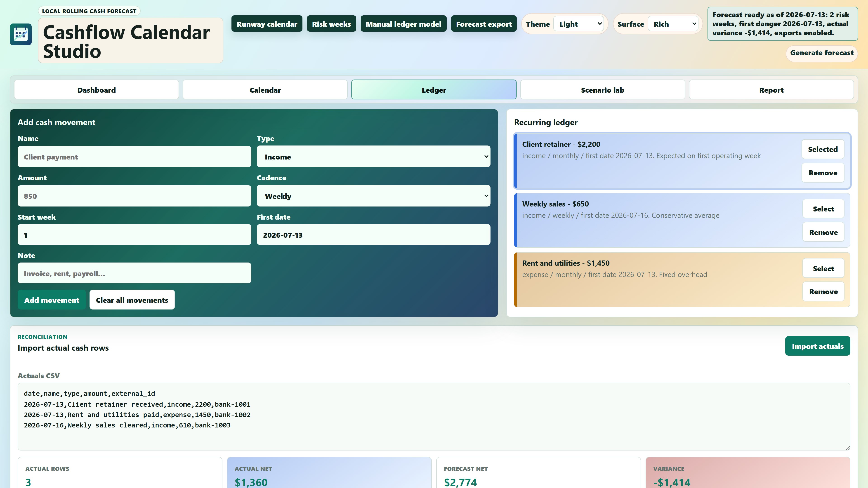Viewport: 868px width, 488px height.
Task: Click the Variance -$1,414 card
Action: (748, 473)
